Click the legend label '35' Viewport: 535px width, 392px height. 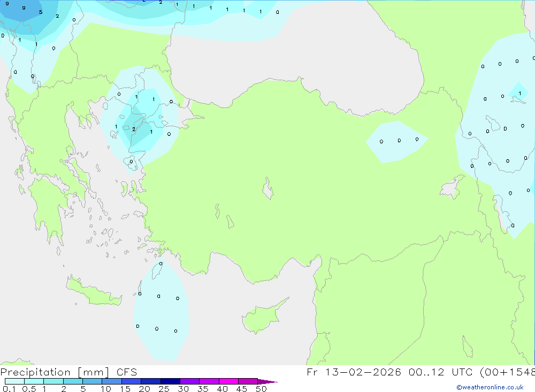coord(203,389)
